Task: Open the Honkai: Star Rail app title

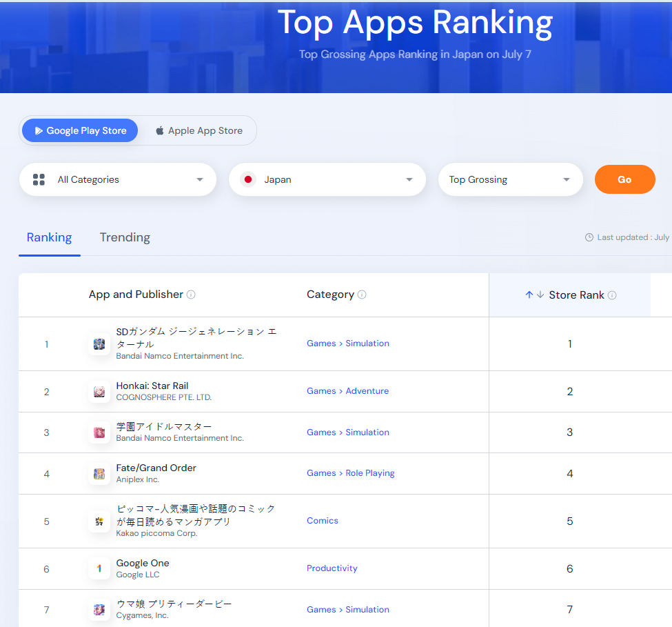Action: click(x=152, y=386)
